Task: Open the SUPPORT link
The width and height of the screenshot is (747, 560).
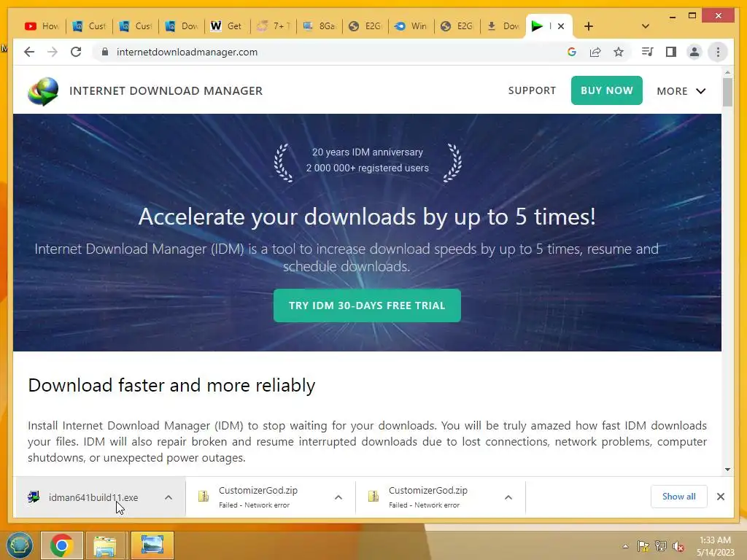Action: 532,90
